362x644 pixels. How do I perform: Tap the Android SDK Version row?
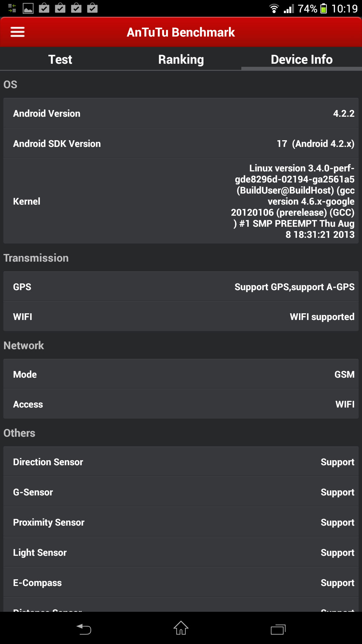pyautogui.click(x=181, y=144)
